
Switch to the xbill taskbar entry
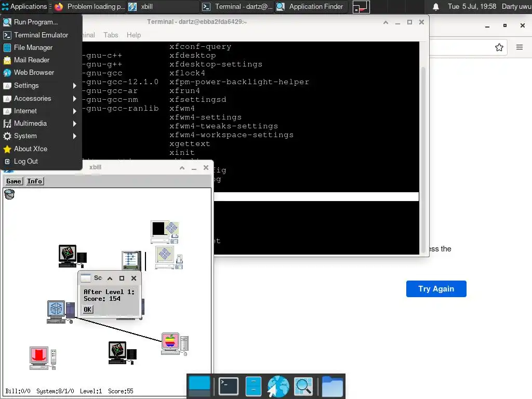163,6
